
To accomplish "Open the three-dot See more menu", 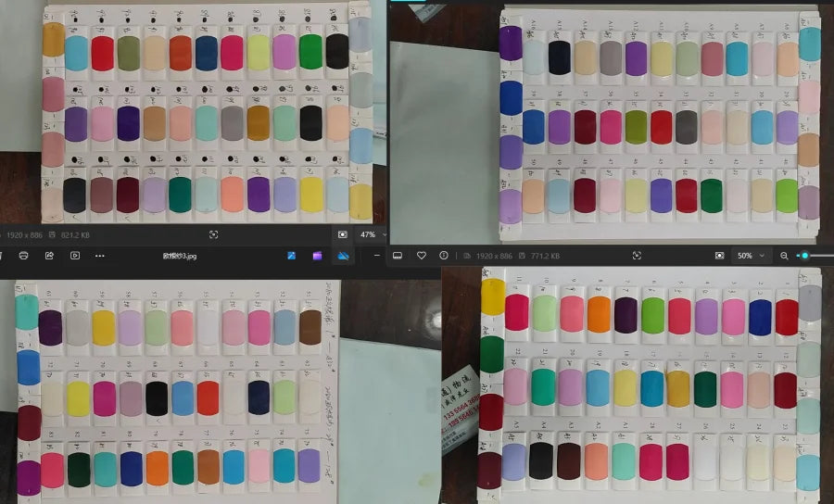I will pyautogui.click(x=100, y=256).
